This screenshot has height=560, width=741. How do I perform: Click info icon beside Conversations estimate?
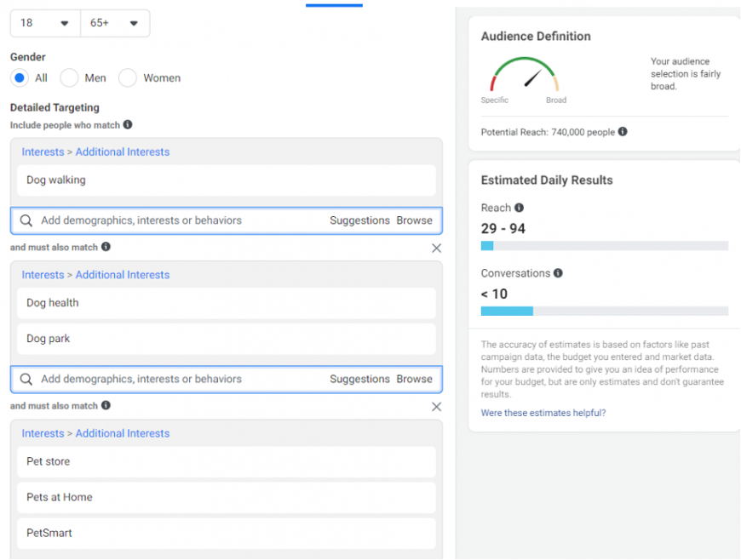click(x=558, y=273)
